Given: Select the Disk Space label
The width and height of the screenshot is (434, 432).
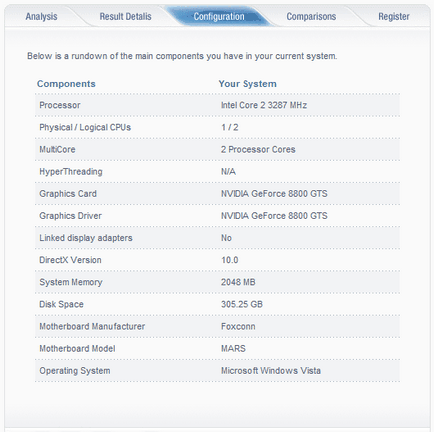Looking at the screenshot, I should pyautogui.click(x=61, y=304).
